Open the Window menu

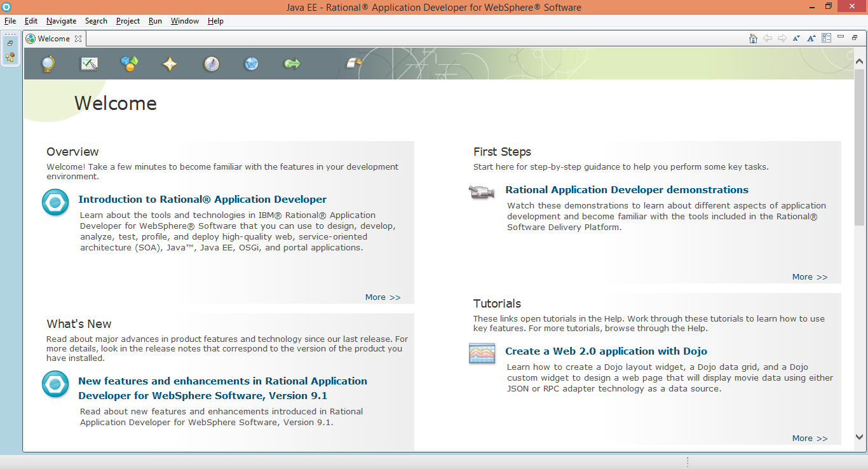click(x=185, y=21)
